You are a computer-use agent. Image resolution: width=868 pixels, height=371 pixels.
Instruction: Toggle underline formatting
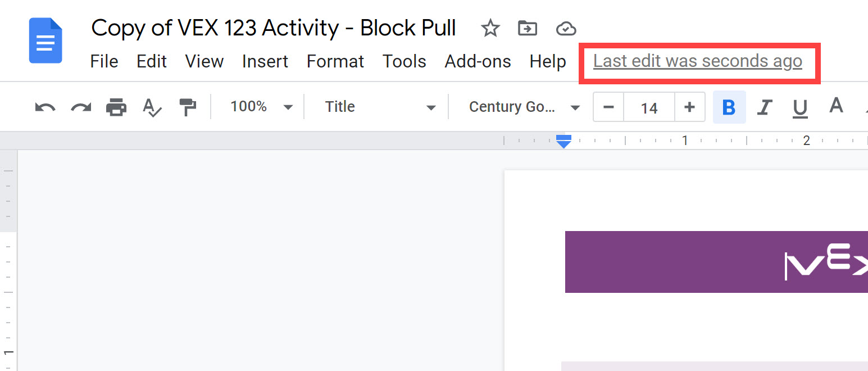pyautogui.click(x=799, y=107)
